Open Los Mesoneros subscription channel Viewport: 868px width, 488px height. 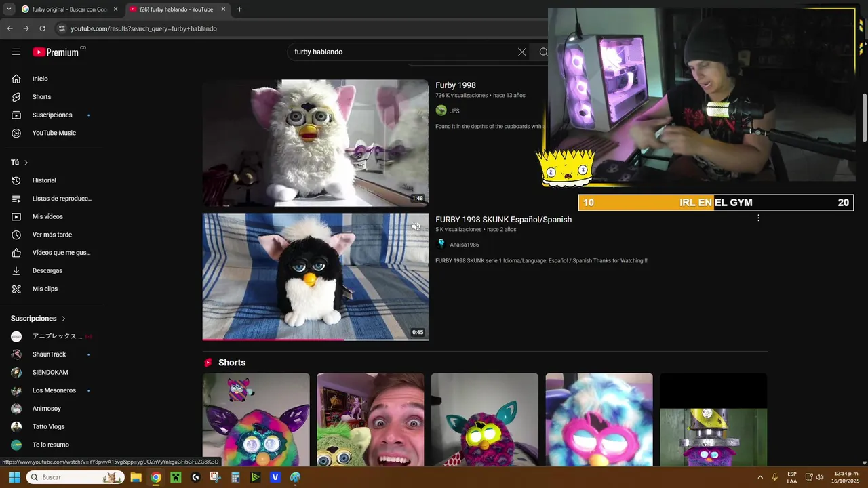54,390
